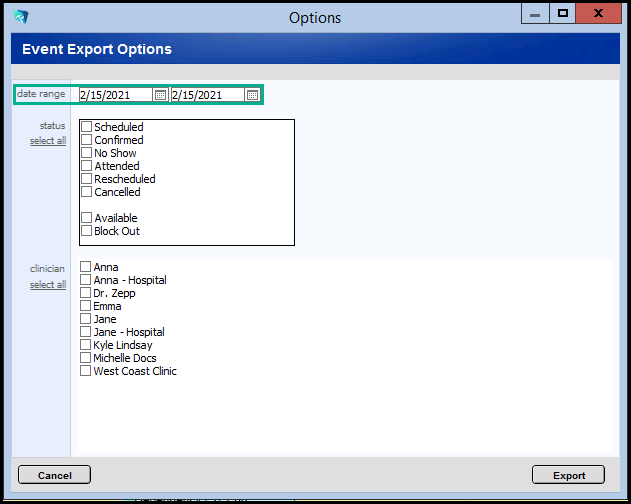Check the Jane clinician box

pos(85,319)
